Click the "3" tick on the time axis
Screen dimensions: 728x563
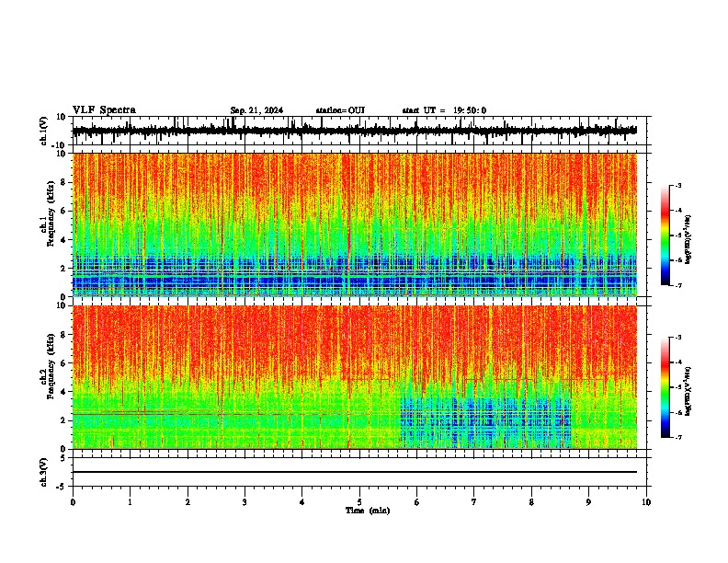click(x=245, y=502)
